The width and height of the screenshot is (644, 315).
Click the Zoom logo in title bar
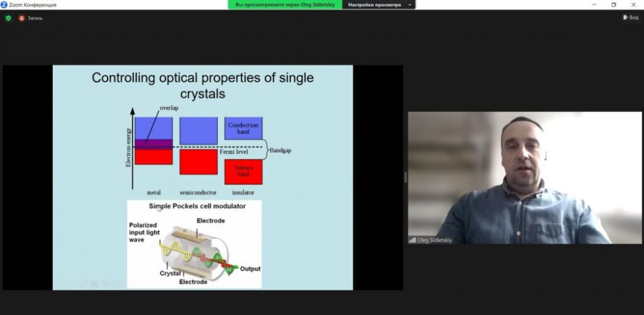4,5
